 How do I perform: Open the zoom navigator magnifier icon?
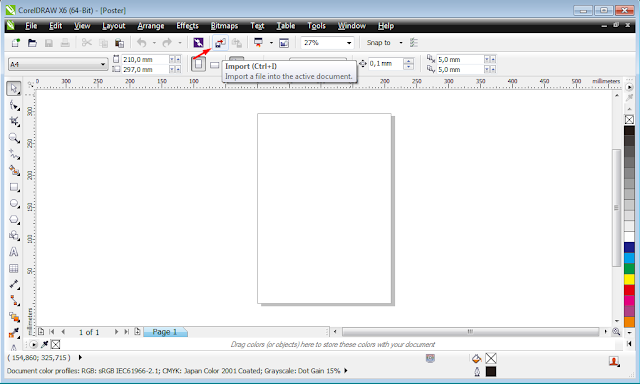click(616, 332)
